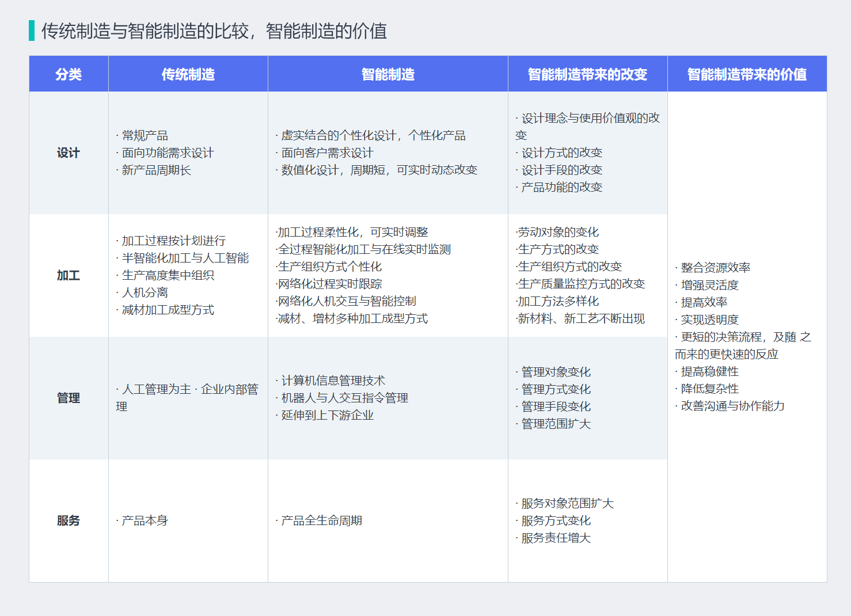Click the 数值化设计，周期短 line

point(377,170)
